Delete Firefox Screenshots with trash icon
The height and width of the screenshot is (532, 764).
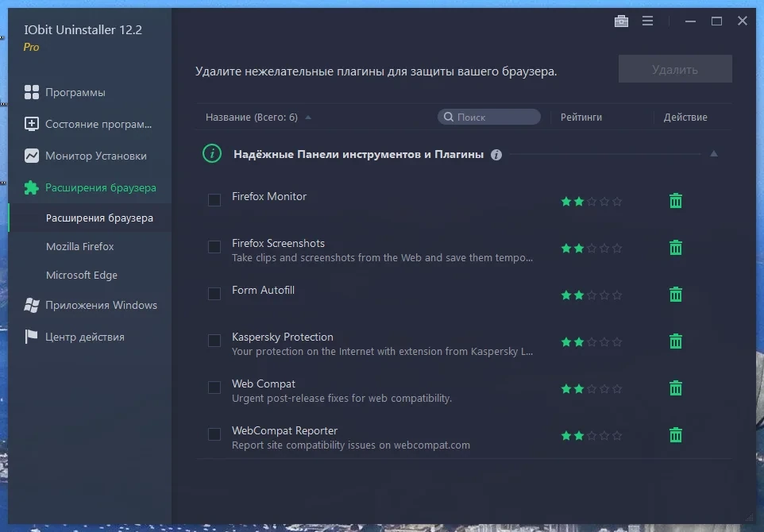(676, 248)
